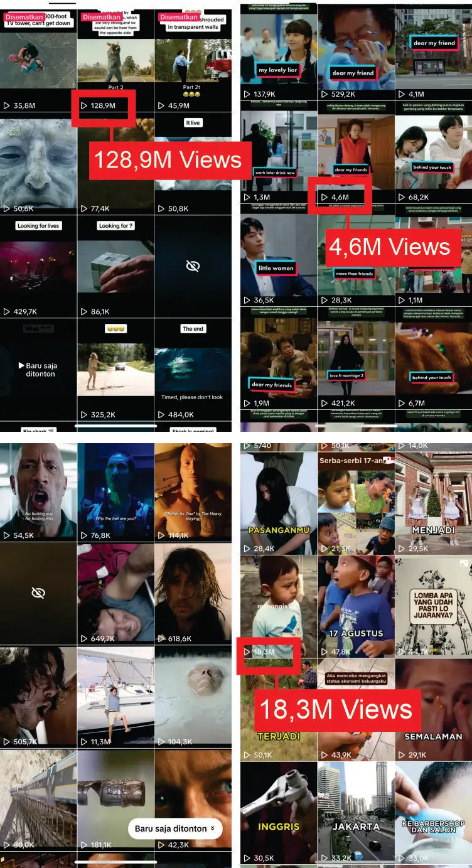Tap the play icon beside 43,9K
The width and height of the screenshot is (472, 868).
pyautogui.click(x=324, y=754)
